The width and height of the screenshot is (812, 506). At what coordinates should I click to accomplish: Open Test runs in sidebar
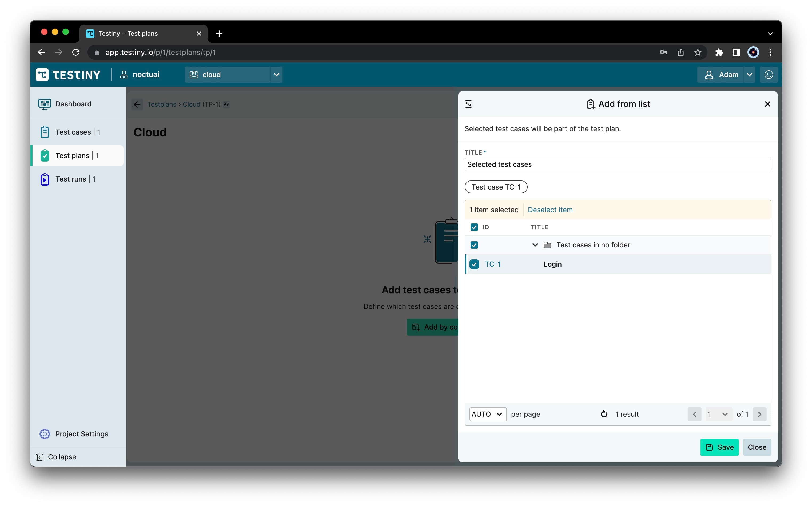(71, 179)
